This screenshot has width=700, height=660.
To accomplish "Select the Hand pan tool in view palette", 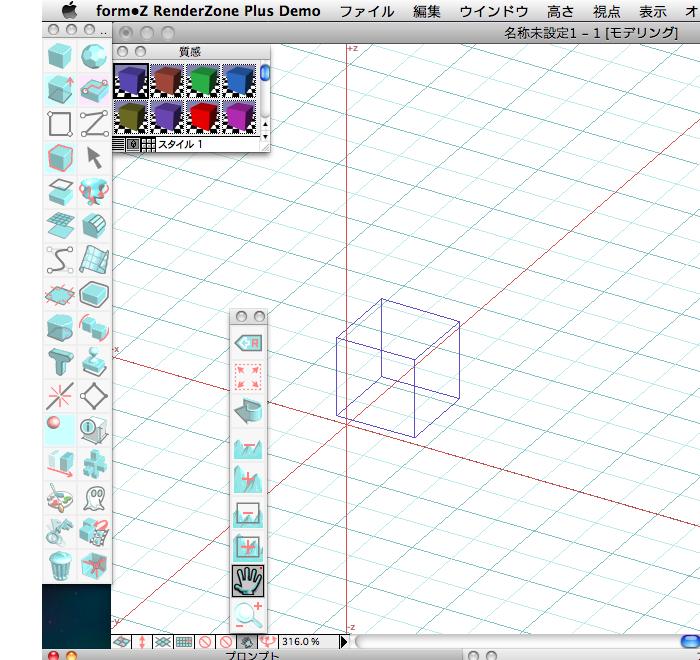I will tap(248, 581).
